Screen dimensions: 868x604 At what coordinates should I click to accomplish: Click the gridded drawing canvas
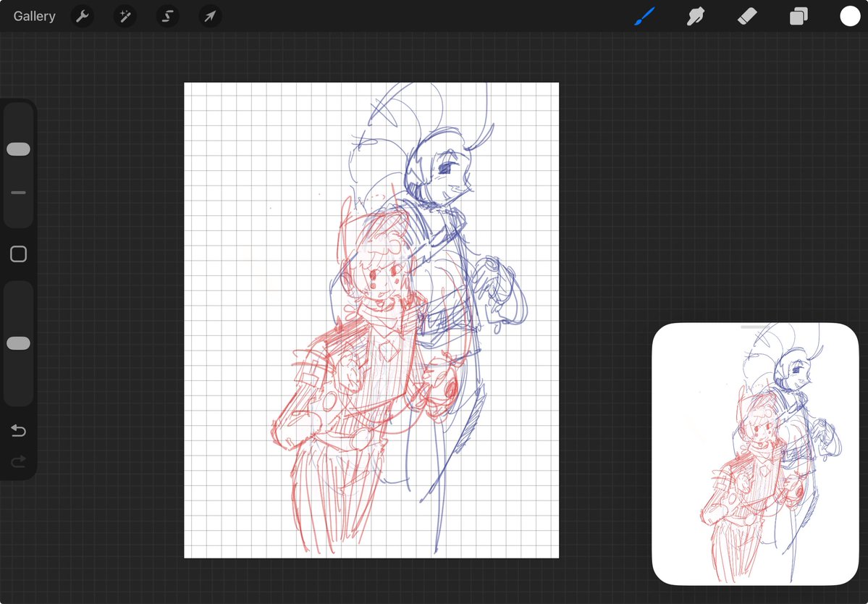tap(371, 320)
